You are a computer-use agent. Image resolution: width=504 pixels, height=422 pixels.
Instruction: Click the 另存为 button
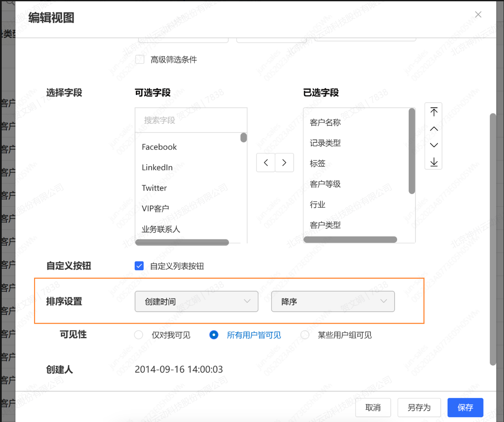(x=419, y=407)
